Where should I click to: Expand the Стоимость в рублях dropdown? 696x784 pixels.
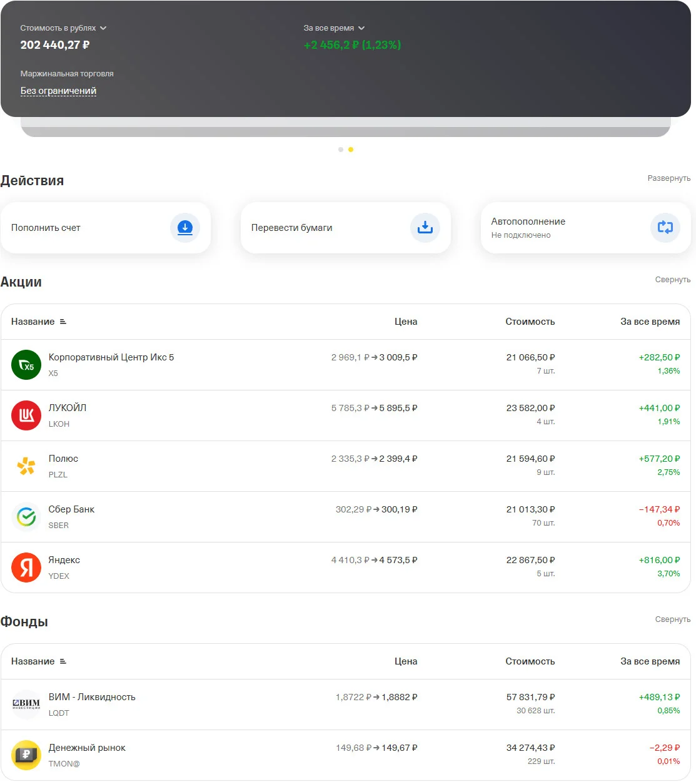(63, 28)
